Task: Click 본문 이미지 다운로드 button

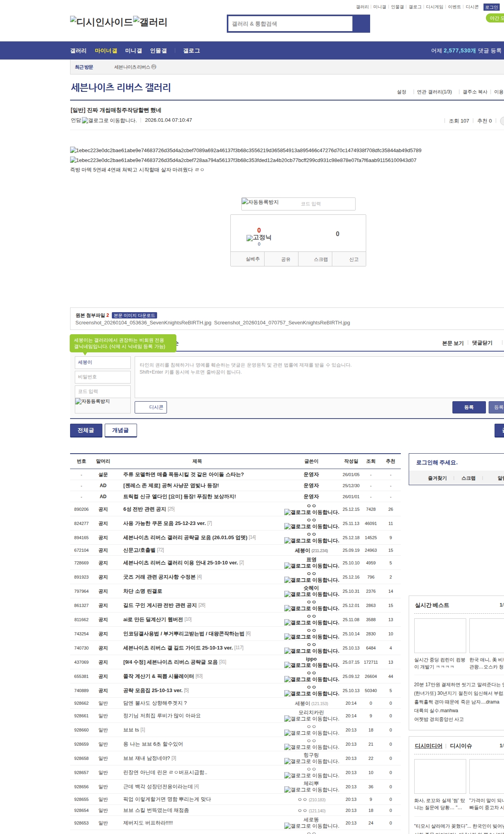Action: [x=134, y=315]
